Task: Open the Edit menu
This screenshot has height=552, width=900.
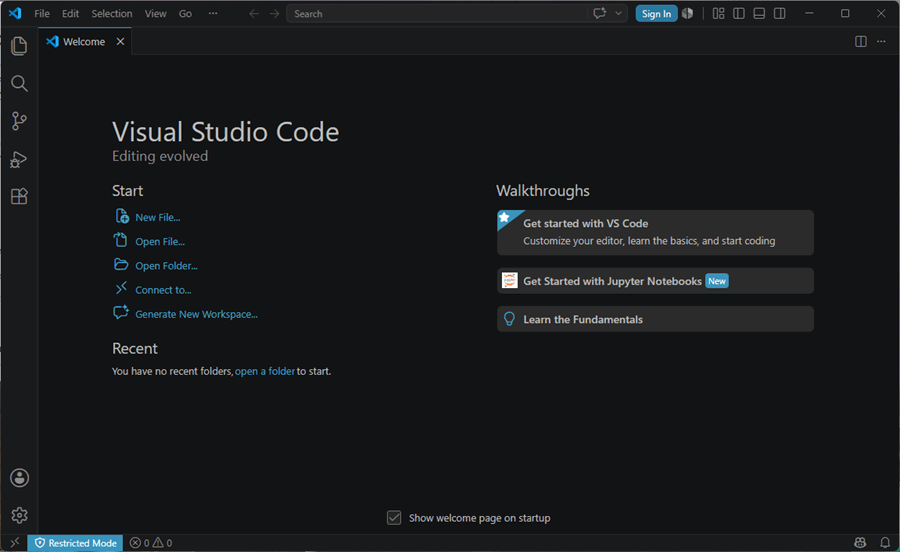Action: [x=70, y=14]
